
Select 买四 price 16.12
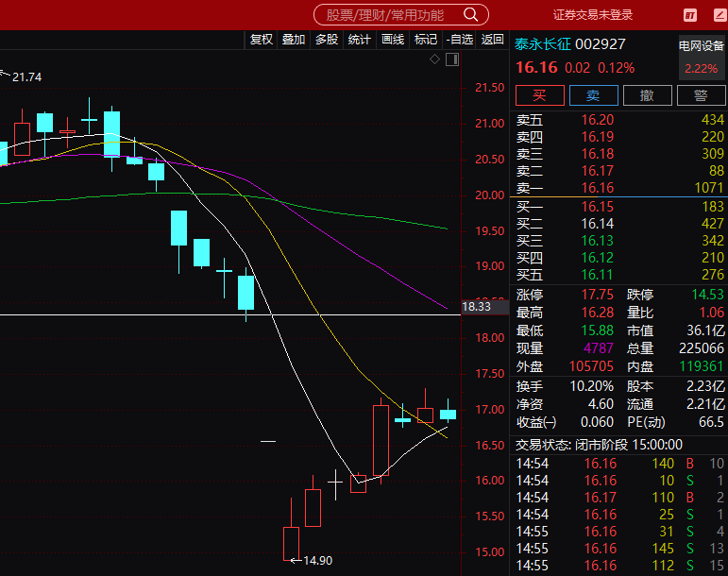[598, 258]
